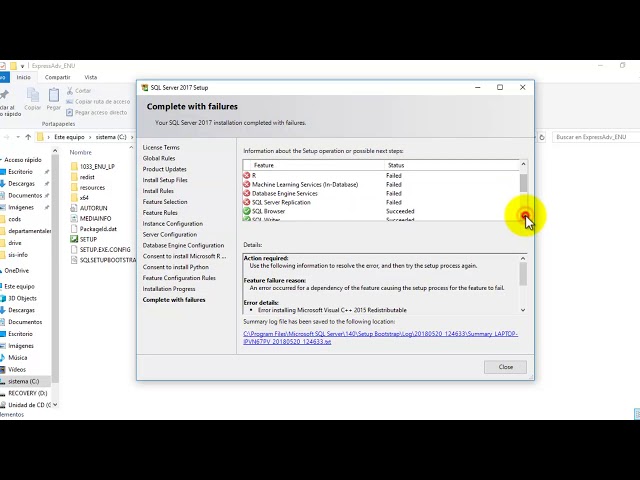The image size is (640, 480).
Task: Click the refresh icon in Explorer address bar
Action: click(542, 138)
